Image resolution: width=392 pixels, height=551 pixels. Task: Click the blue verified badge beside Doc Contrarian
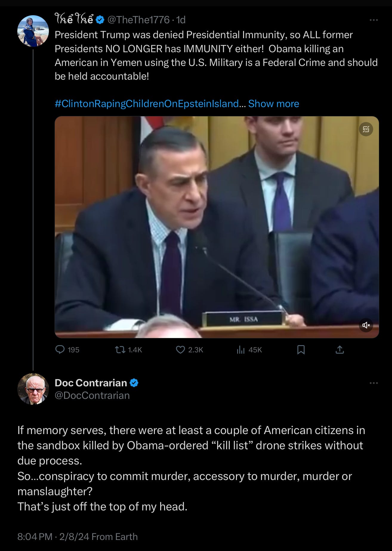[x=134, y=383]
